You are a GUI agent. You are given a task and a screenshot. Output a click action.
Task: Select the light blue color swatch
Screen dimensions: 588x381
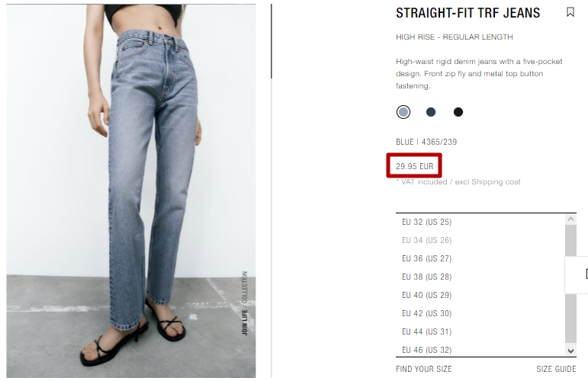[403, 112]
